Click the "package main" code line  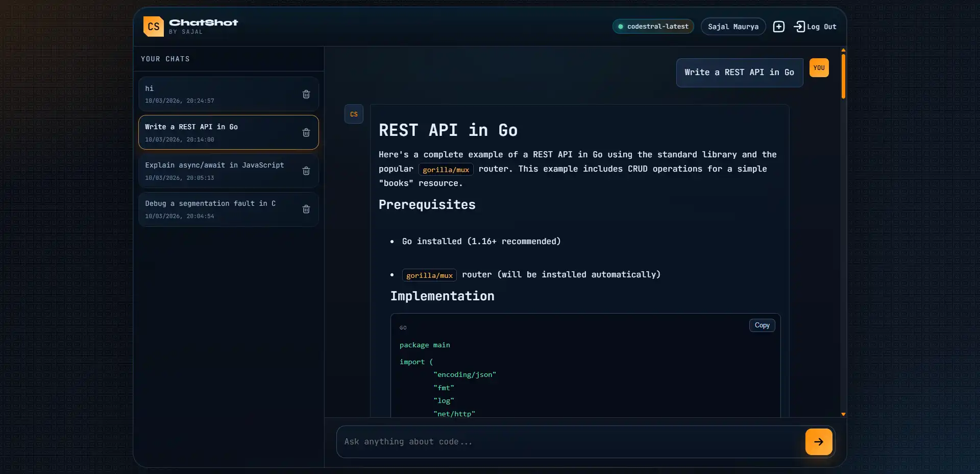(x=425, y=345)
